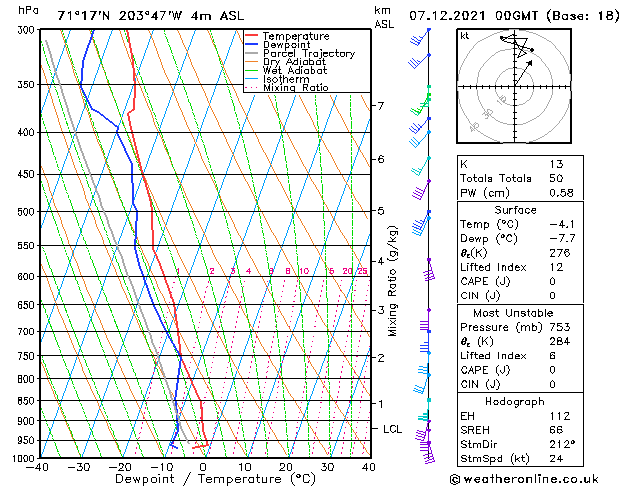
Task: Click the kt unit label in hodograph
Action: 465,36
